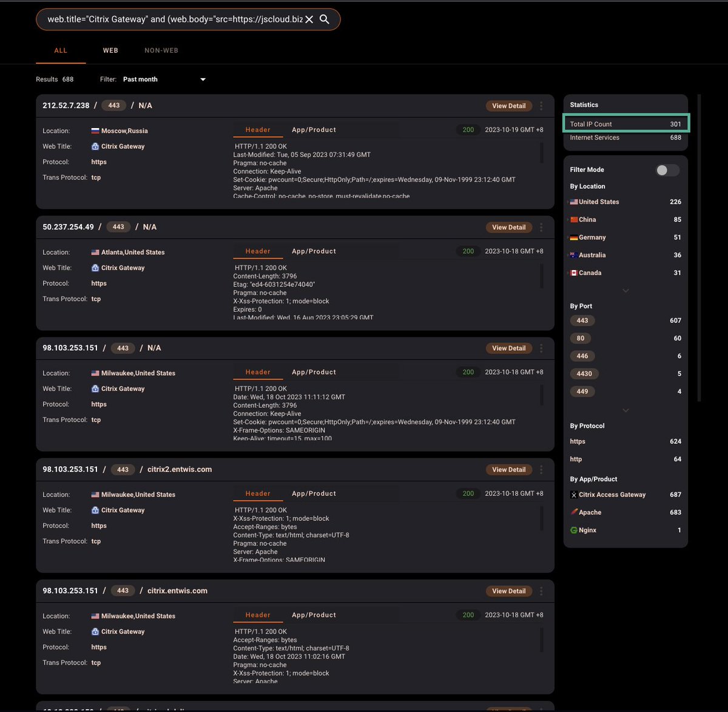728x712 pixels.
Task: Filter by port 80 in sidebar
Action: (x=581, y=338)
